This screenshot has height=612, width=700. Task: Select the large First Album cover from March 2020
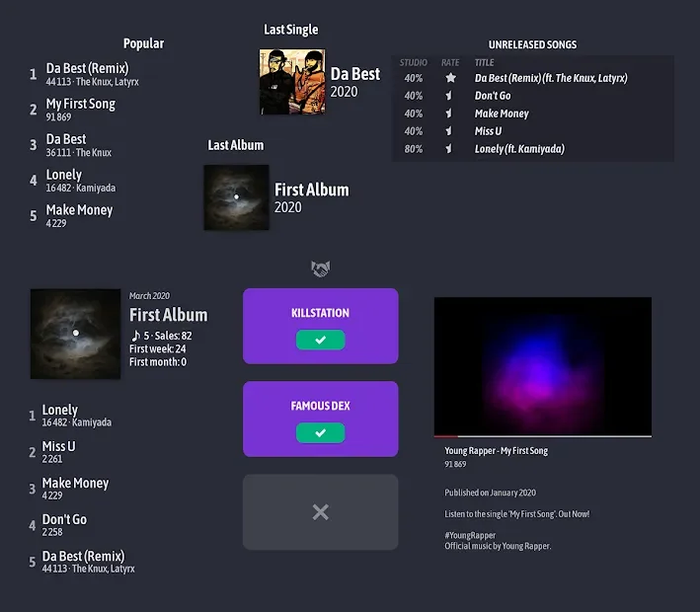click(75, 334)
